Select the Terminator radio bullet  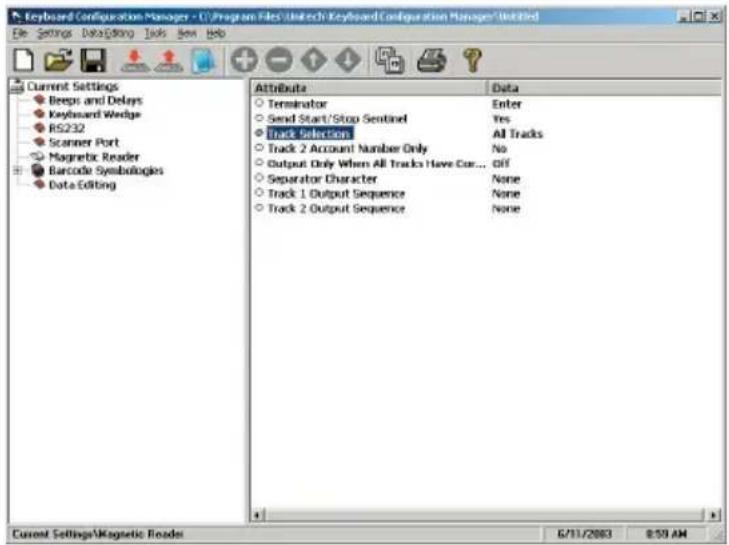pos(259,103)
